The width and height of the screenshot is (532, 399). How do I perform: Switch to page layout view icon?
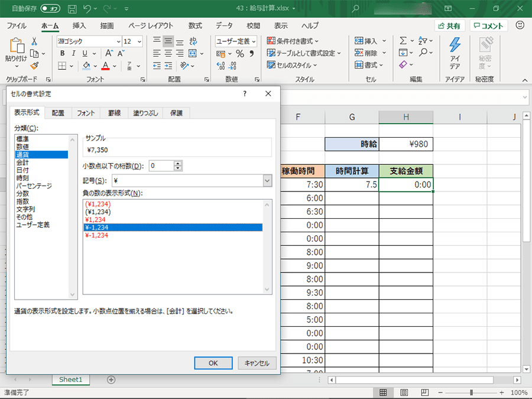pyautogui.click(x=404, y=392)
